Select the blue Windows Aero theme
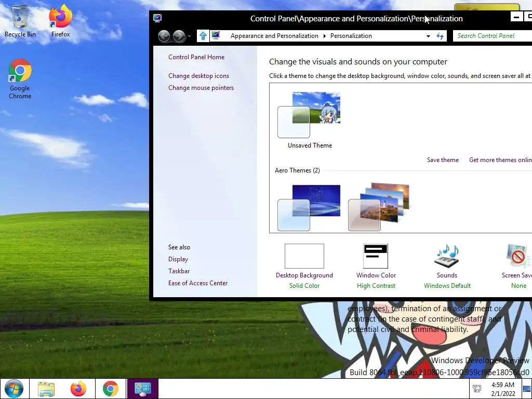Image resolution: width=532 pixels, height=399 pixels. tap(309, 208)
